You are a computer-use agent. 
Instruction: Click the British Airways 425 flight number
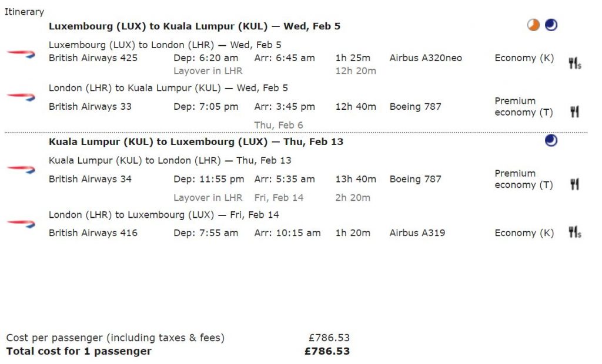(93, 58)
